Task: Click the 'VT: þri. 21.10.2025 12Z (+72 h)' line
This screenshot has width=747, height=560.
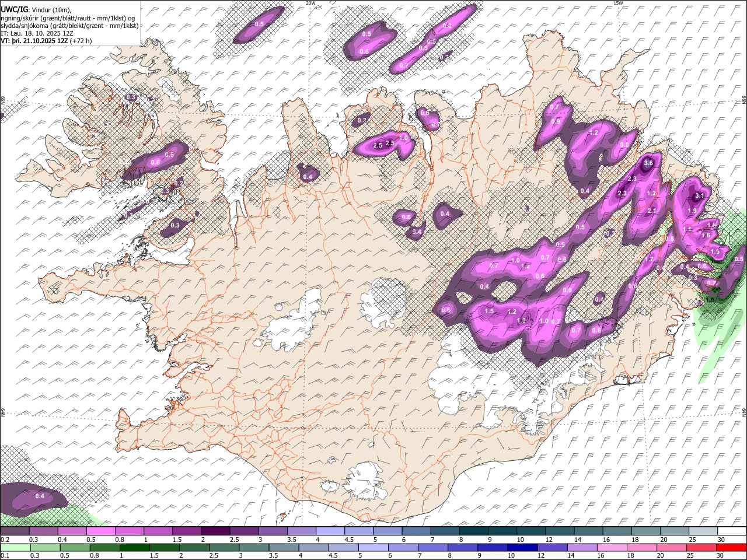Action: (46, 41)
